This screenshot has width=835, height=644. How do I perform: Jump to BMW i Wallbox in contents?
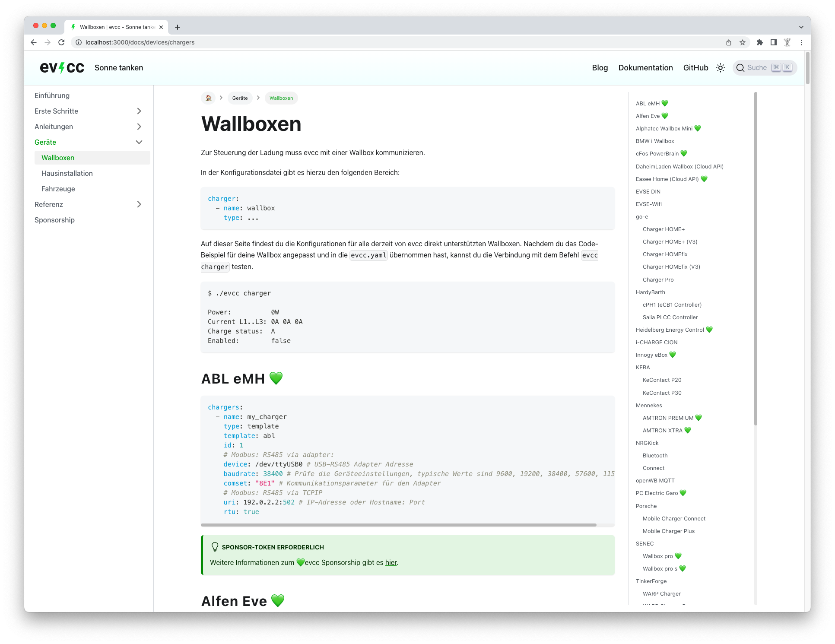click(655, 141)
